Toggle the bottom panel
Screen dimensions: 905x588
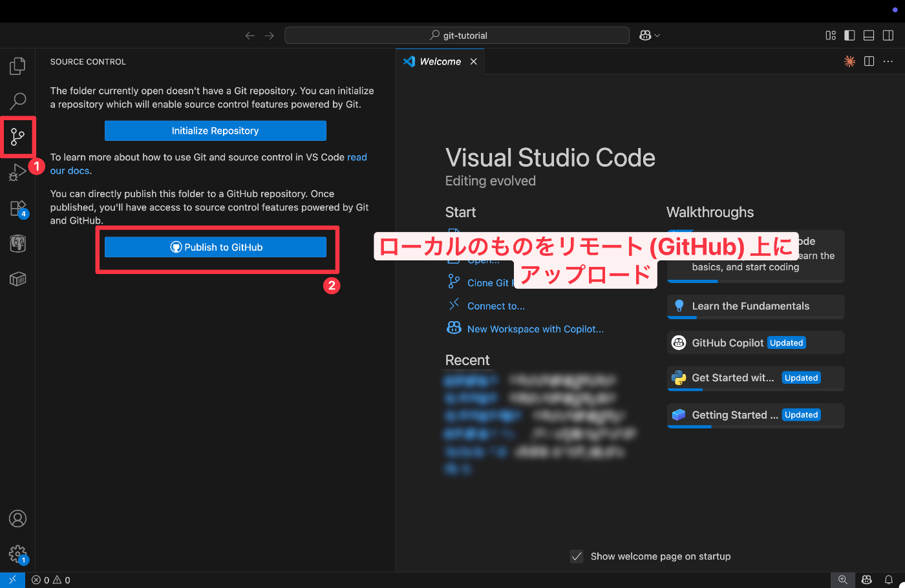[869, 36]
